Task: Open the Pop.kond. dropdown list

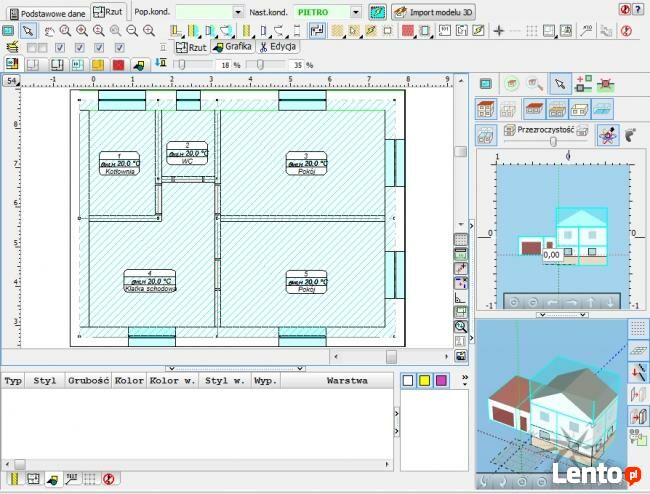Action: [x=238, y=12]
